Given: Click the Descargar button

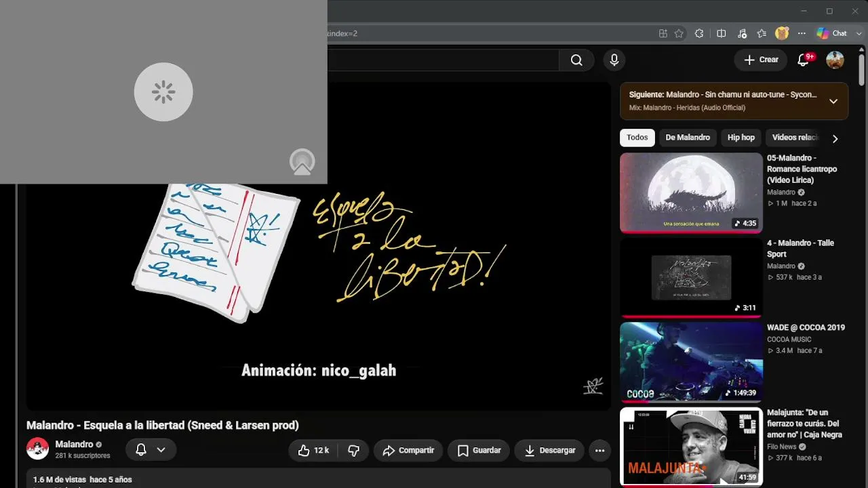Looking at the screenshot, I should point(550,450).
